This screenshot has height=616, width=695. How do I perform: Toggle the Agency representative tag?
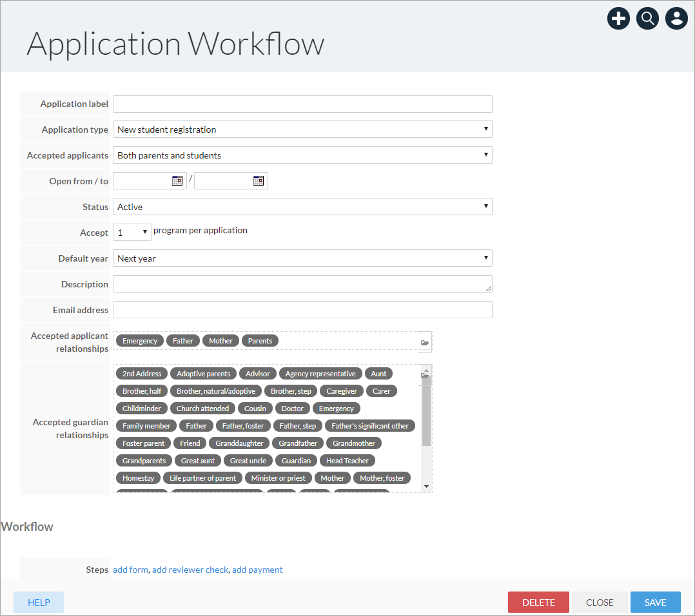[320, 373]
